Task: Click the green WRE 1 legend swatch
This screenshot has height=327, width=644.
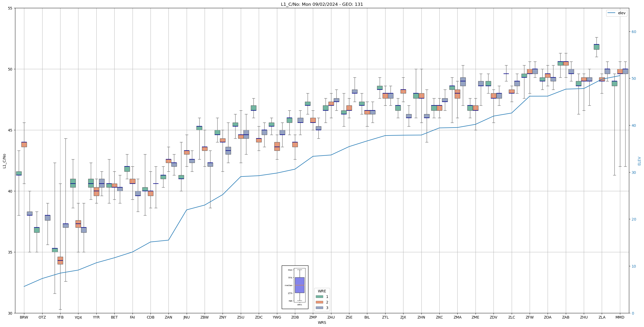Action: pos(319,297)
